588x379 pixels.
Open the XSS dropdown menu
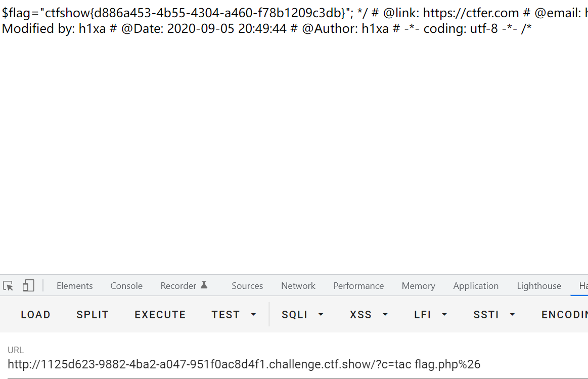368,314
